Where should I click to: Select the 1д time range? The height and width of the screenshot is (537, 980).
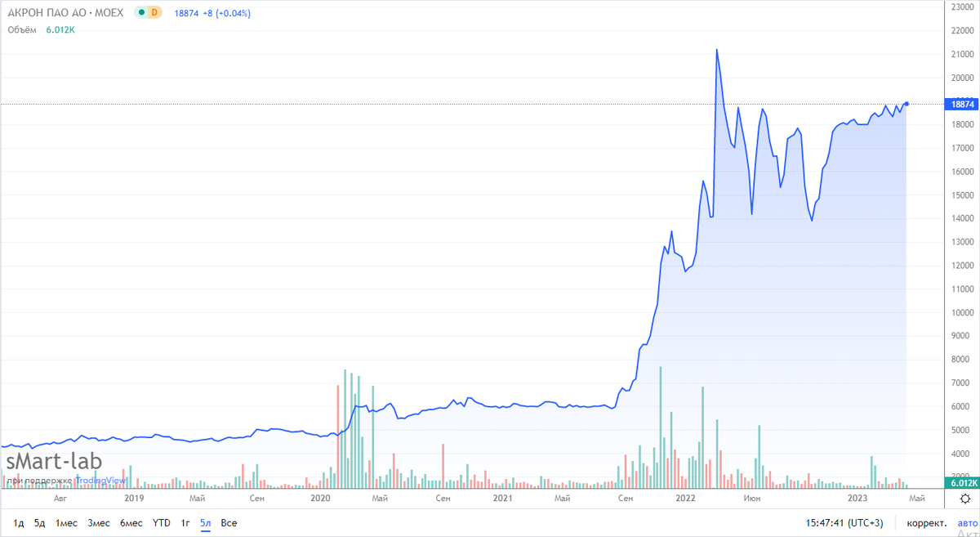18,522
